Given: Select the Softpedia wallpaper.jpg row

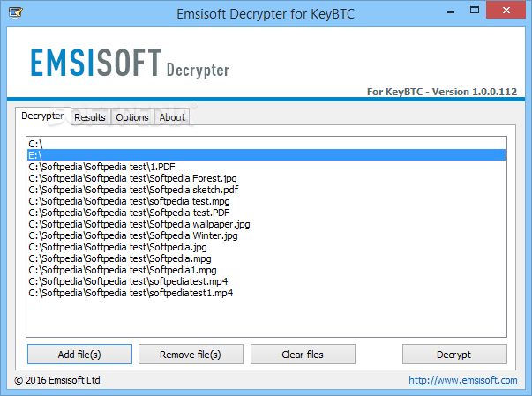Looking at the screenshot, I should tap(266, 224).
